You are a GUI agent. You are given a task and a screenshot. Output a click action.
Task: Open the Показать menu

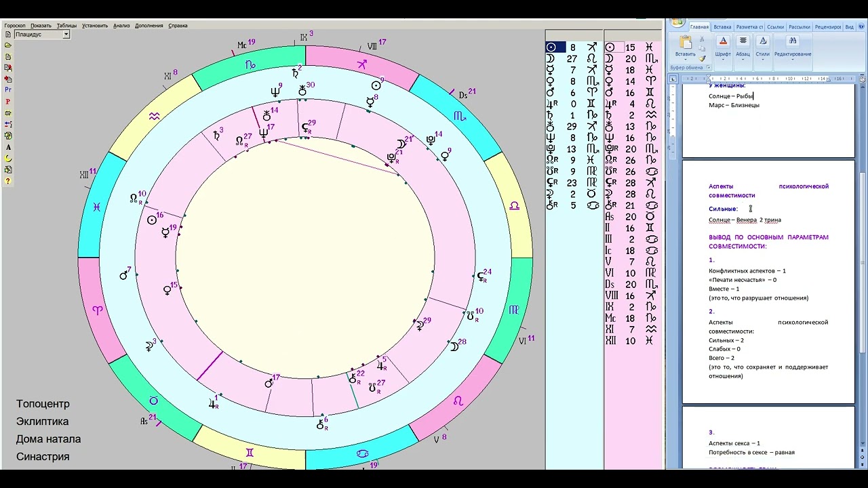(x=41, y=26)
